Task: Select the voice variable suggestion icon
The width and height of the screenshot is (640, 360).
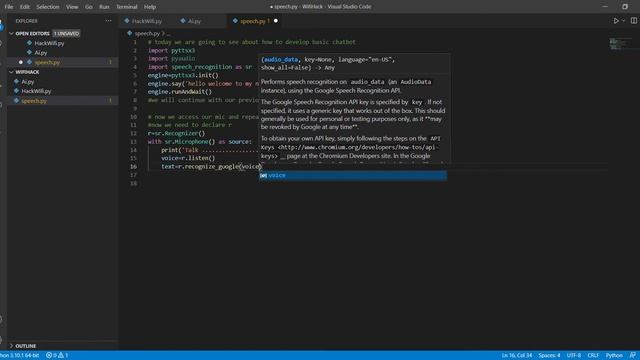Action: (263, 175)
